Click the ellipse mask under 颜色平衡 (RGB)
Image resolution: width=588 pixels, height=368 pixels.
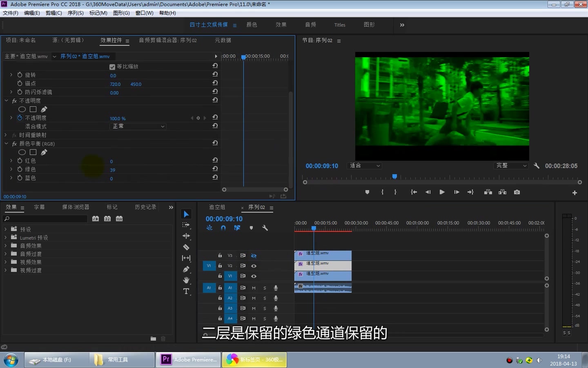[x=22, y=152]
